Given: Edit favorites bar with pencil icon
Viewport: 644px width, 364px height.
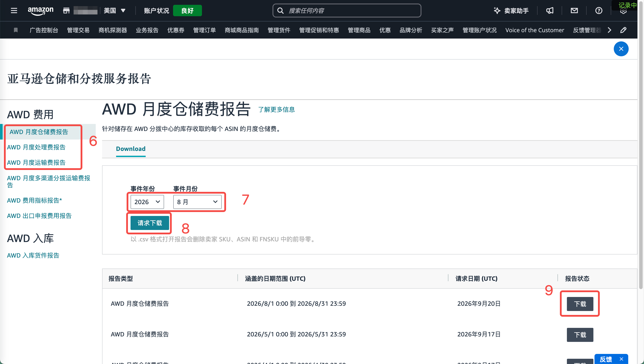Looking at the screenshot, I should pyautogui.click(x=623, y=30).
